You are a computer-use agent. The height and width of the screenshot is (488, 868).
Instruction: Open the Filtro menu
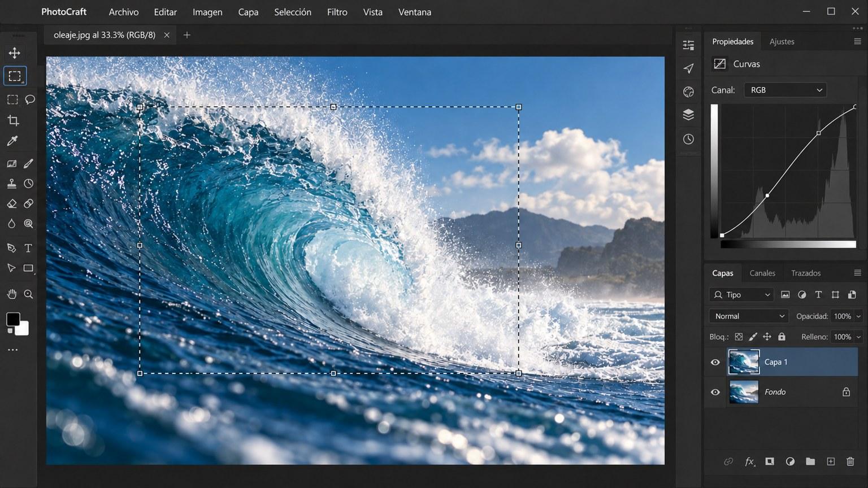tap(337, 12)
